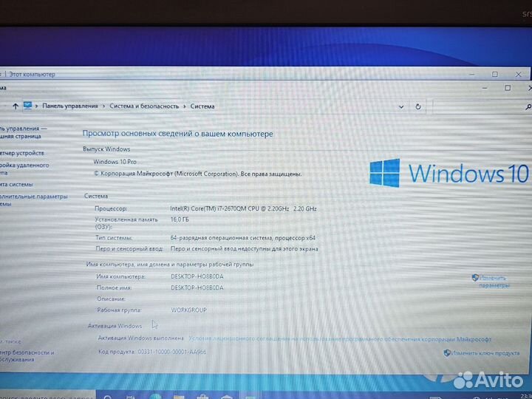The image size is (532, 399).
Task: Open Защита системы sidebar link
Action: coord(16,184)
